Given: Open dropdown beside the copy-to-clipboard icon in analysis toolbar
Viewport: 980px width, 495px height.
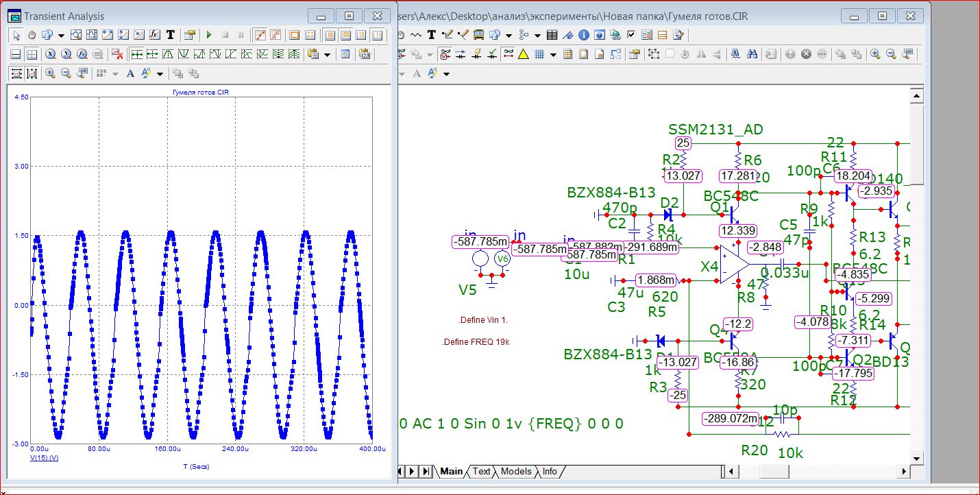Looking at the screenshot, I should point(327,54).
